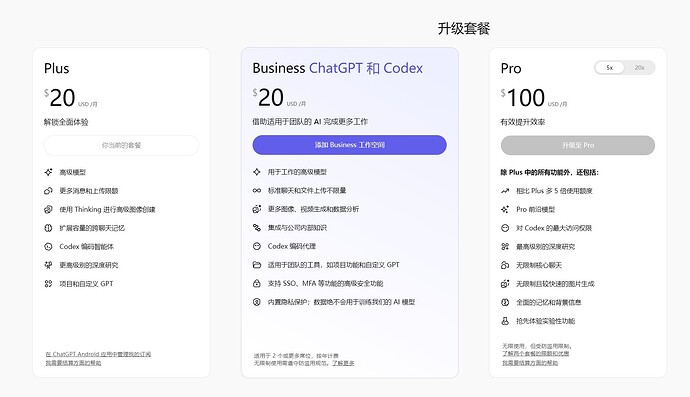Click the 借助适用于团队的 AI 完成更多工作 tagline
690x397 pixels.
point(310,121)
